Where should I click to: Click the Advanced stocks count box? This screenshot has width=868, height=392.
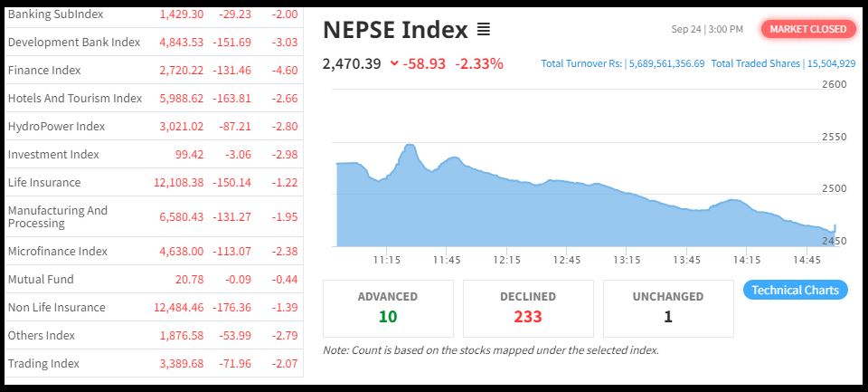click(x=388, y=308)
